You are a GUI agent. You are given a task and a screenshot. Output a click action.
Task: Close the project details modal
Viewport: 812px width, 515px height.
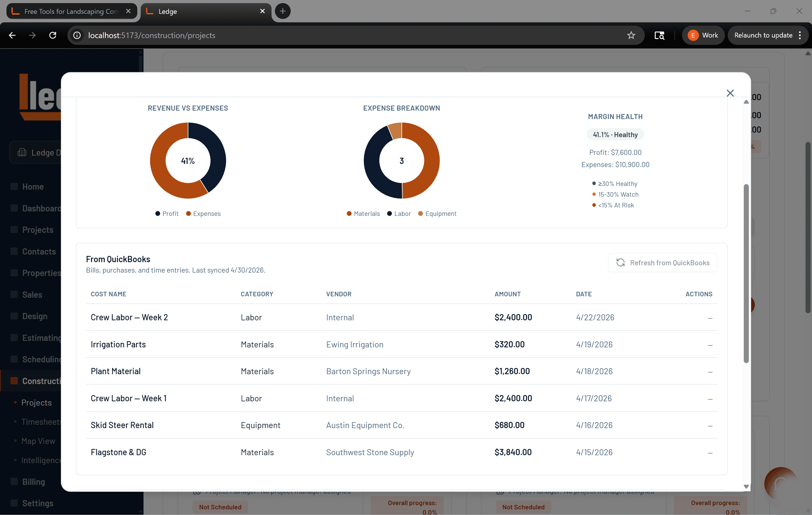click(x=730, y=93)
